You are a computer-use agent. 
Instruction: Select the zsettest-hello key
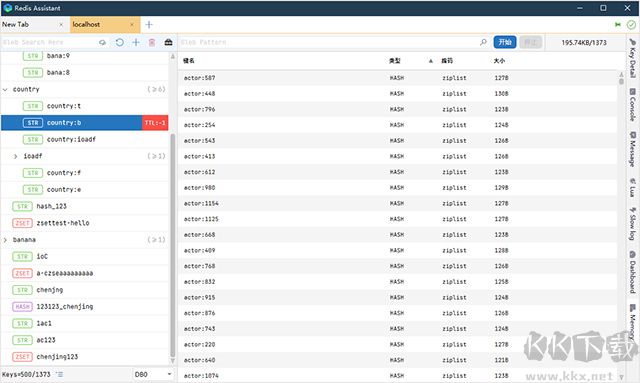pos(84,223)
